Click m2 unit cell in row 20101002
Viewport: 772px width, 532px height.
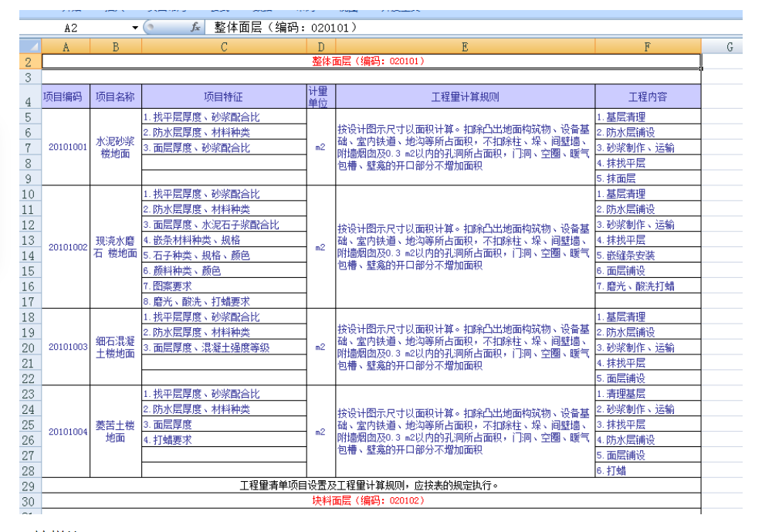click(321, 247)
